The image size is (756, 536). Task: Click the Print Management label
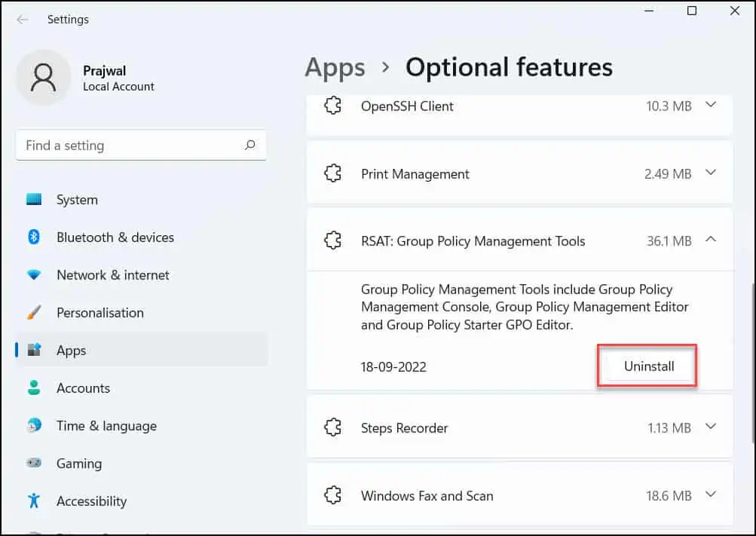pyautogui.click(x=415, y=174)
